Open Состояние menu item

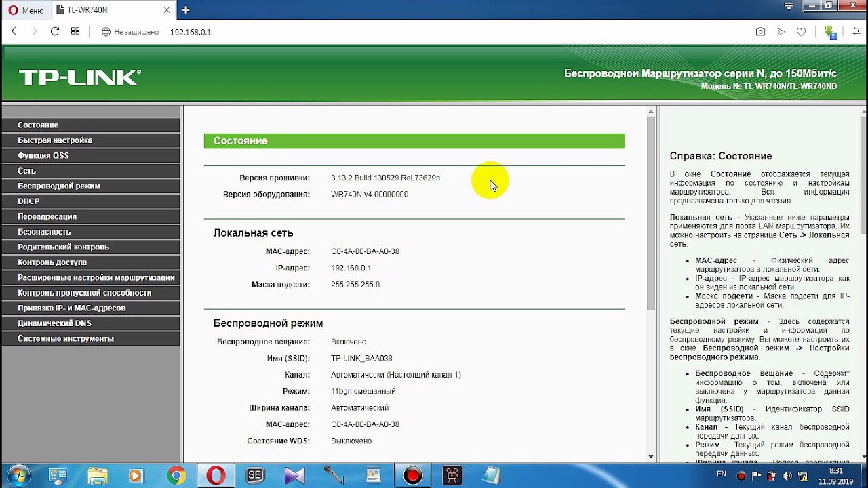click(x=91, y=125)
